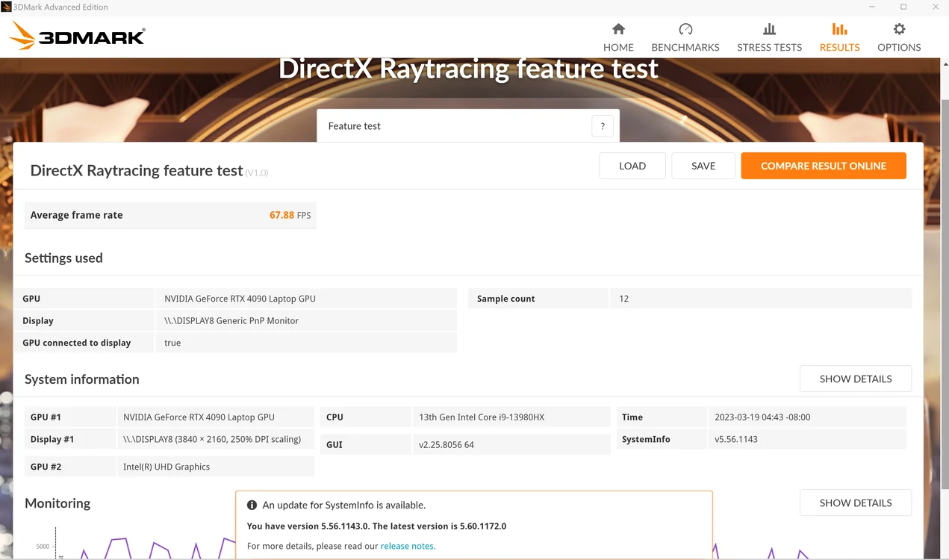Open the release notes link
This screenshot has width=949, height=560.
pyautogui.click(x=408, y=546)
